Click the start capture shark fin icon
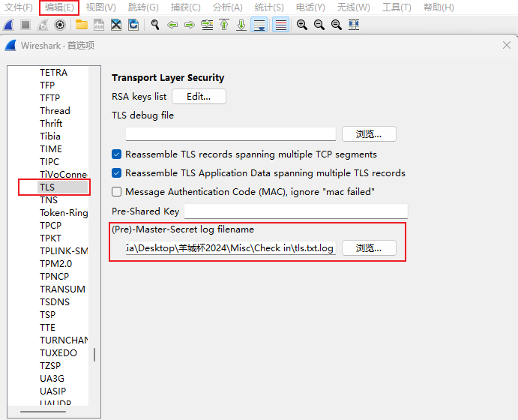The image size is (518, 420). [x=9, y=25]
